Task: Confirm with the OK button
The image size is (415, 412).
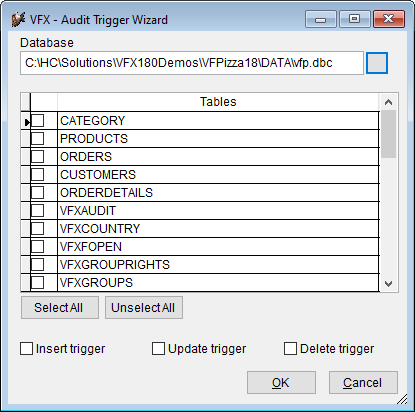Action: 281,383
